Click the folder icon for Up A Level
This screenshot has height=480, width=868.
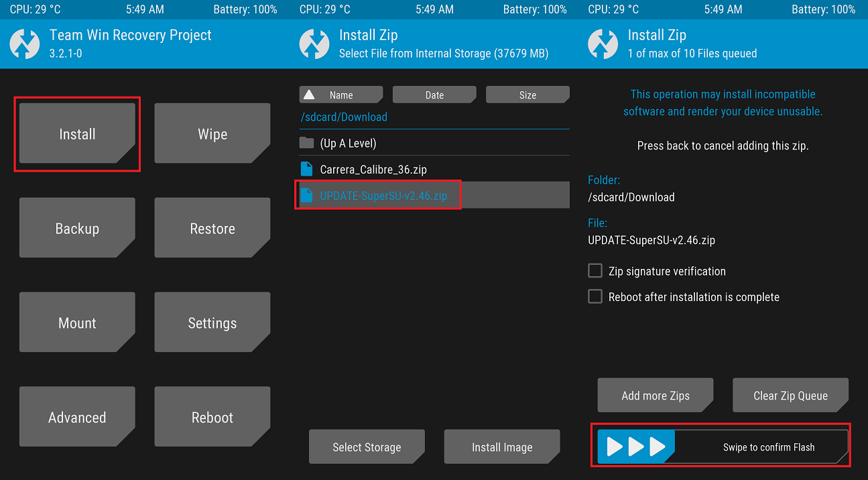click(306, 143)
